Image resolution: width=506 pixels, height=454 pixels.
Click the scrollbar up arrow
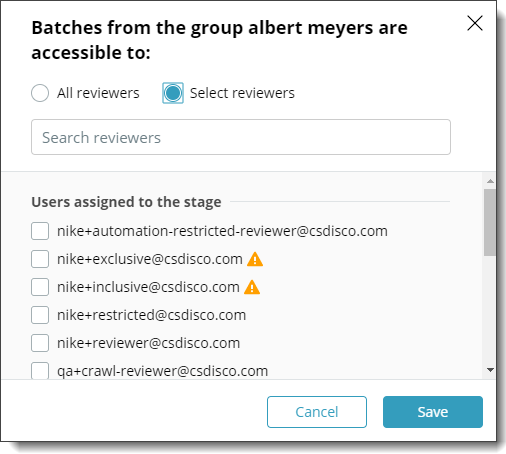point(490,181)
